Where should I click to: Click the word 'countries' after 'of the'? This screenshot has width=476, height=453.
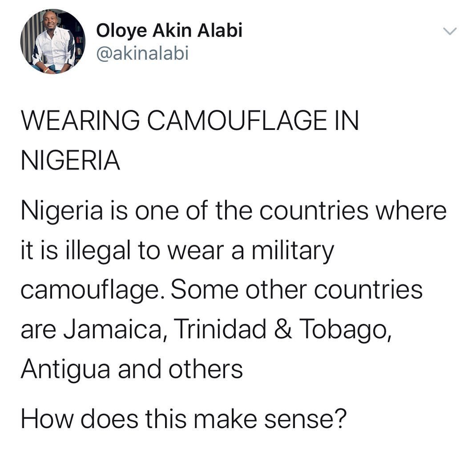(314, 211)
